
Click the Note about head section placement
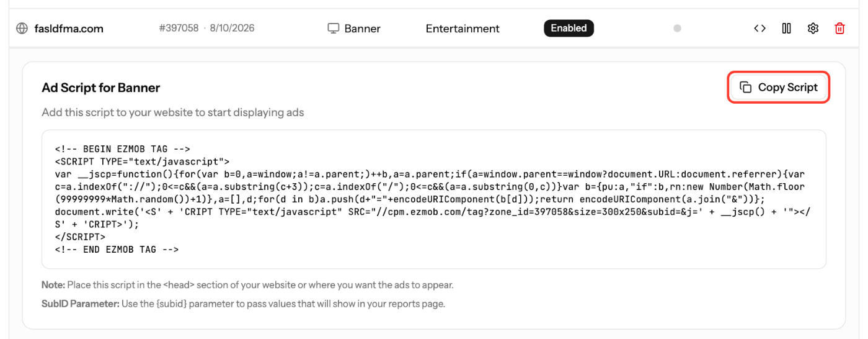pos(247,286)
